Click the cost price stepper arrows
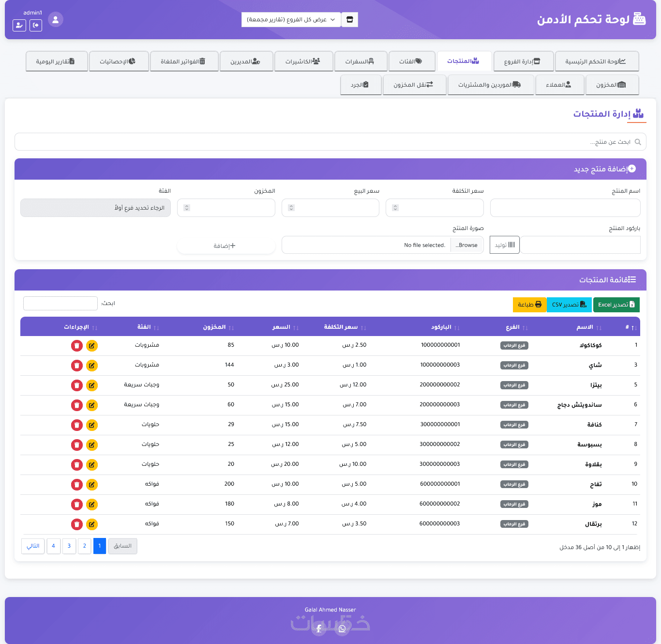 [395, 208]
